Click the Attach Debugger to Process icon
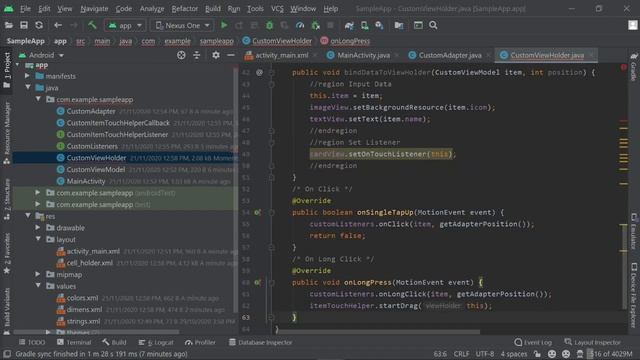The width and height of the screenshot is (640, 360). [316, 25]
